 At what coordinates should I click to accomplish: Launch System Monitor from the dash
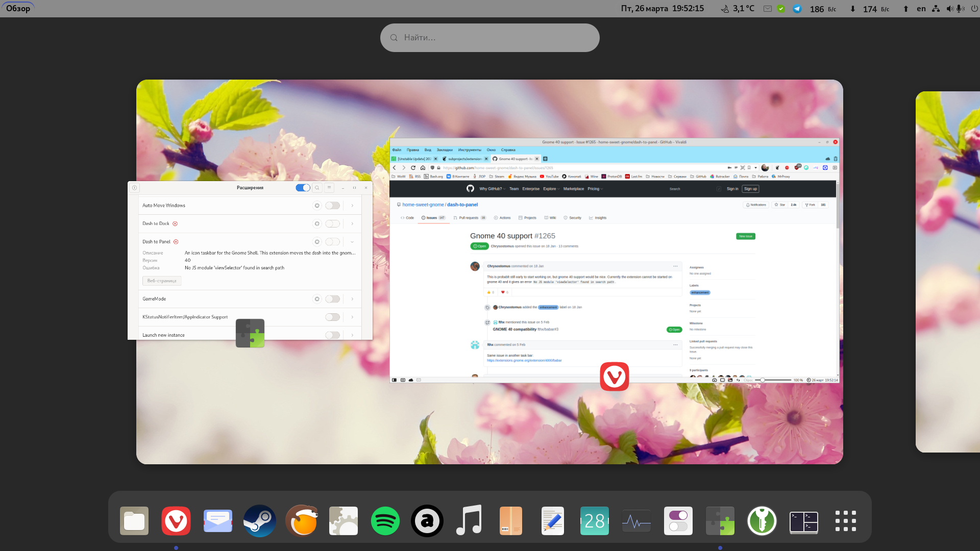point(636,521)
